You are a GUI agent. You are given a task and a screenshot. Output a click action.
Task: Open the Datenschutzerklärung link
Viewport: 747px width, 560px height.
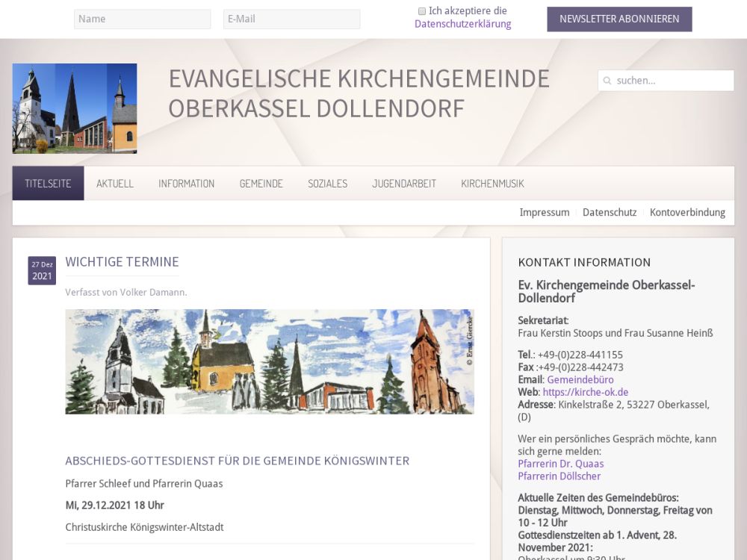point(462,24)
